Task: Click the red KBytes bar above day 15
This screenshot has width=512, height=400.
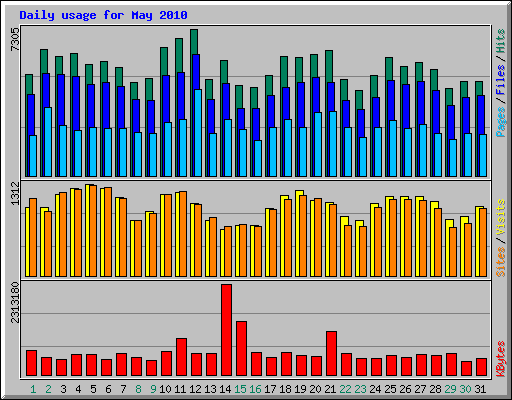Action: 242,349
